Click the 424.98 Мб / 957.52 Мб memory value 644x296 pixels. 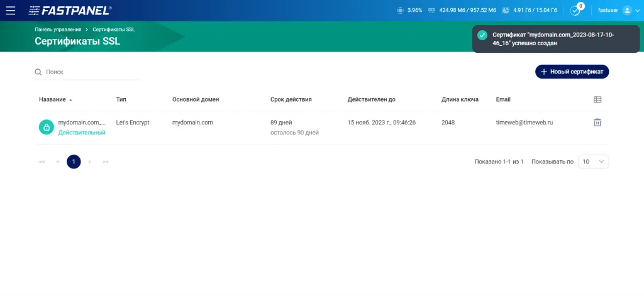tap(468, 10)
